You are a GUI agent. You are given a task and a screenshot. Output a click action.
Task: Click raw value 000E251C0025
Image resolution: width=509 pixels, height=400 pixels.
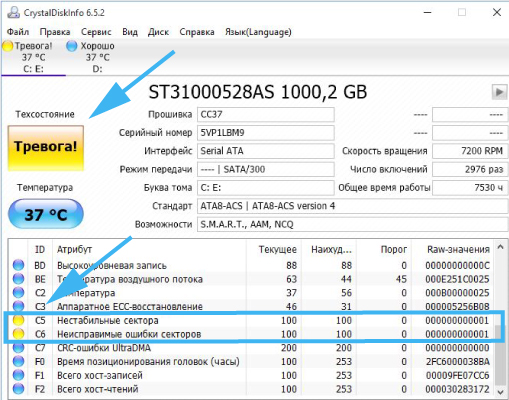click(x=457, y=279)
